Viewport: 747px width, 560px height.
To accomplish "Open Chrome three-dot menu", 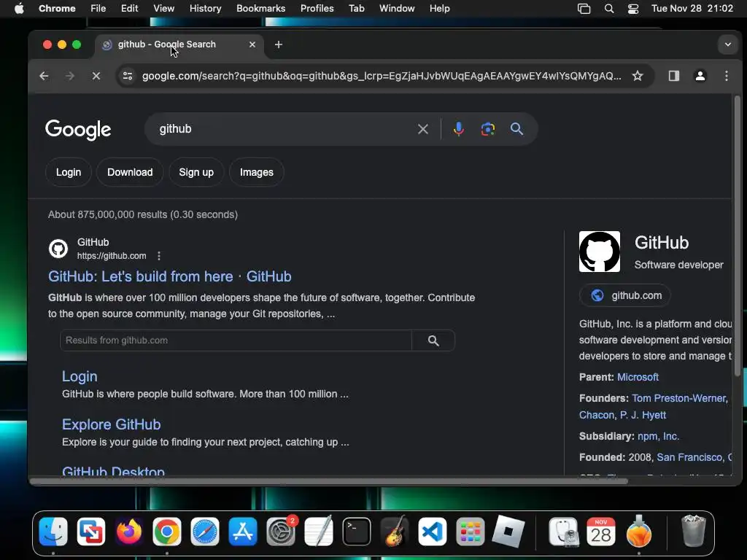I will [727, 76].
